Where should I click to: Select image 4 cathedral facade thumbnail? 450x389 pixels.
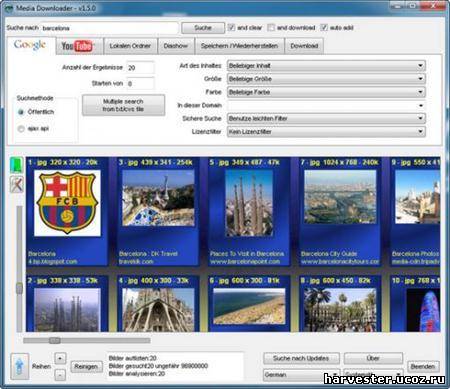pos(158,310)
